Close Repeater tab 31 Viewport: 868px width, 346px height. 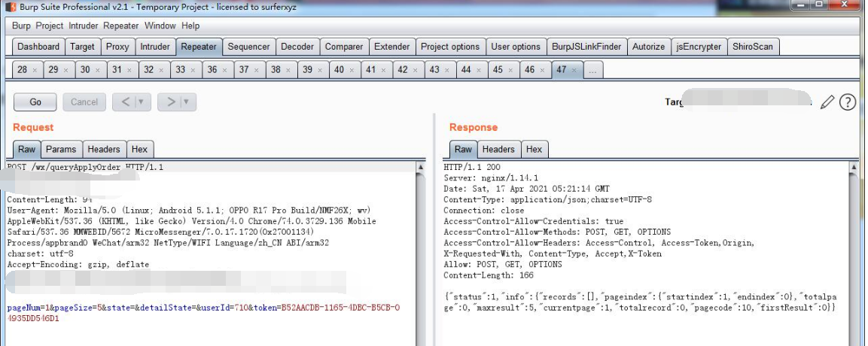pos(129,70)
